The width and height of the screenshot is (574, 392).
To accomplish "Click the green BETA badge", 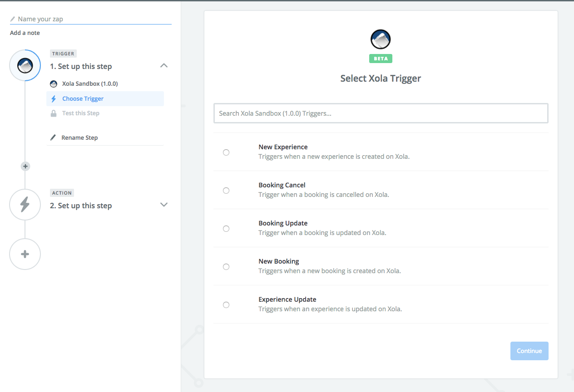I will click(381, 59).
